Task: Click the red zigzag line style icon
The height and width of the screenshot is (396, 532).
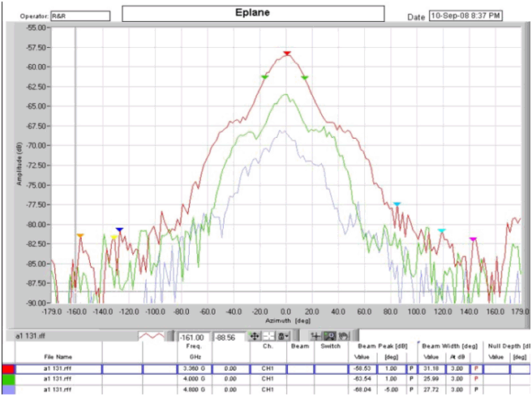Action: 151,335
